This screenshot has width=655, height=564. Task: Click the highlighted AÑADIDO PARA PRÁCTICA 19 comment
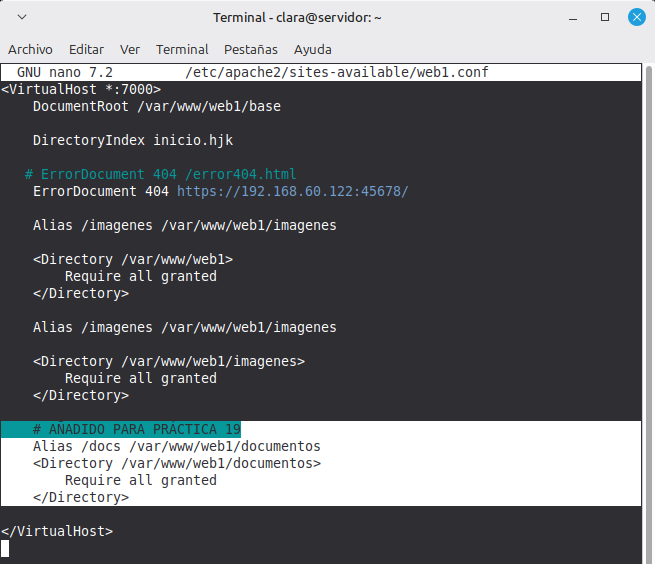pyautogui.click(x=136, y=429)
